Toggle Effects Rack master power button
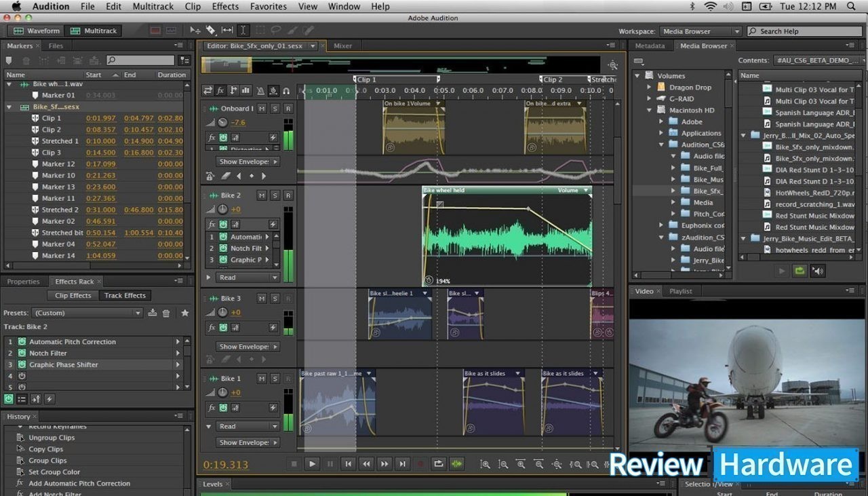 pyautogui.click(x=8, y=400)
